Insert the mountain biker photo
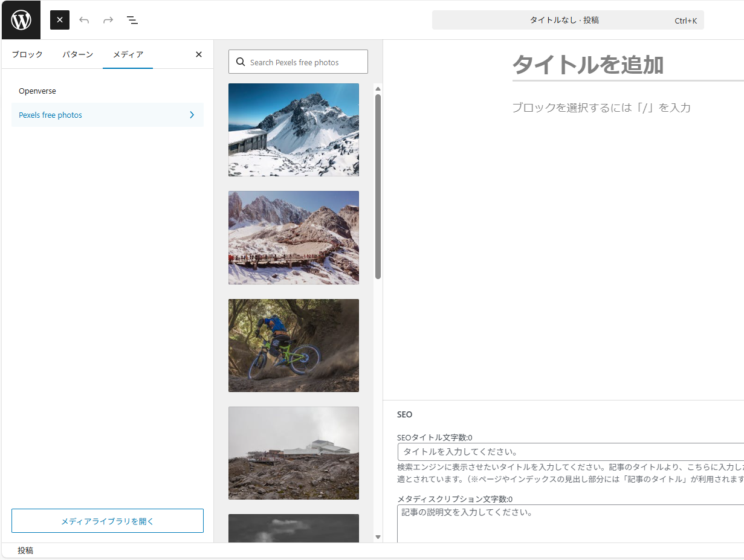 coord(294,346)
